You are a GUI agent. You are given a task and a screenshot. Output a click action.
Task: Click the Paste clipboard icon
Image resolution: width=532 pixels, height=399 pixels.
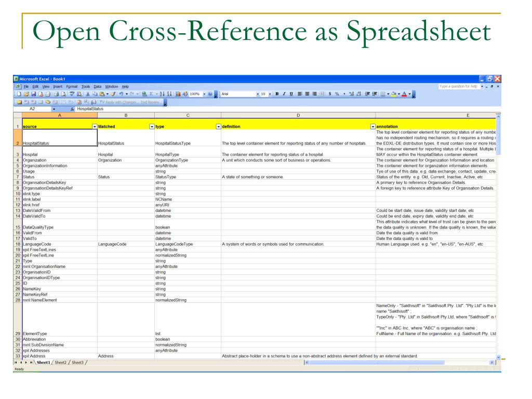tap(102, 94)
